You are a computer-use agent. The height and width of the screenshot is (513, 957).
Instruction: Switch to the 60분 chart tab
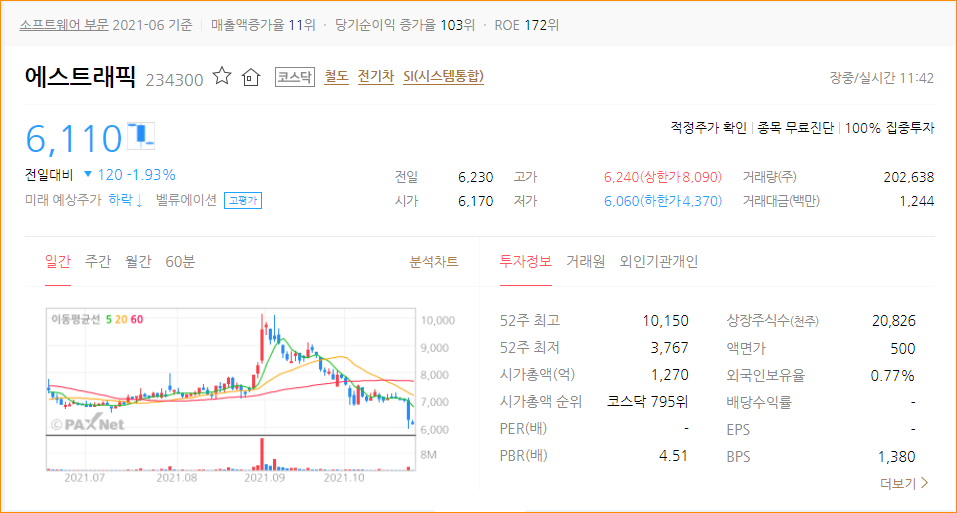180,262
